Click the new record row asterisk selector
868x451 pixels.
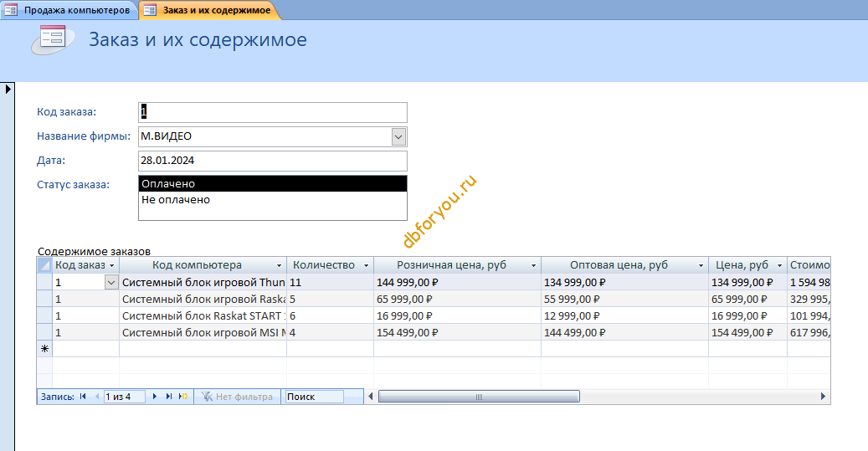tap(44, 349)
